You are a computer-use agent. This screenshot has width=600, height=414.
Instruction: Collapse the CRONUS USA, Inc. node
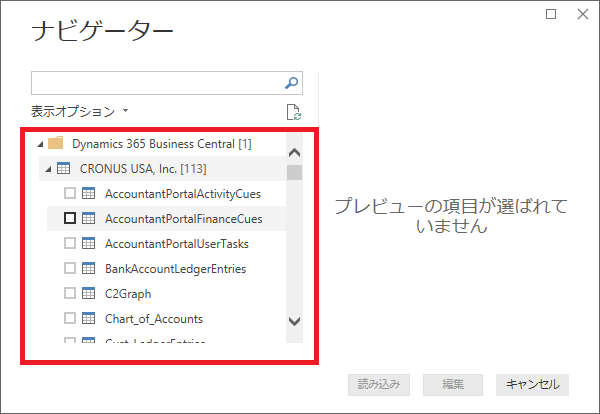click(48, 169)
